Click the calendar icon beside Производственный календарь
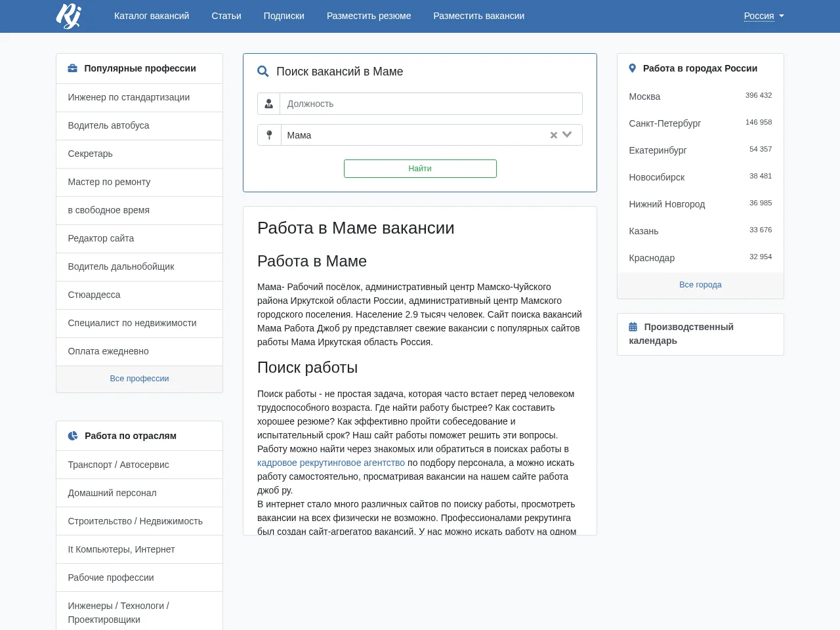The image size is (840, 630). tap(633, 327)
